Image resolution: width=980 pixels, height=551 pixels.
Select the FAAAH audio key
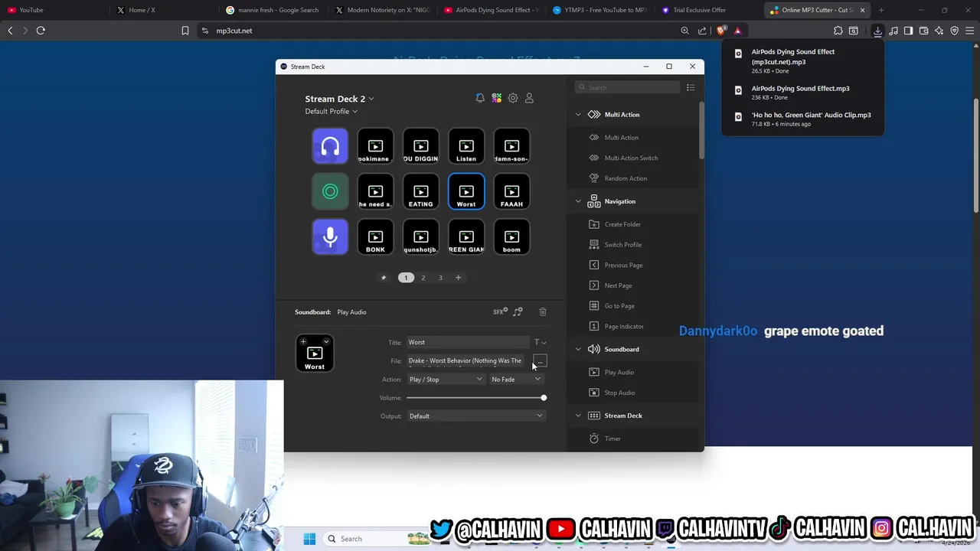click(x=511, y=191)
